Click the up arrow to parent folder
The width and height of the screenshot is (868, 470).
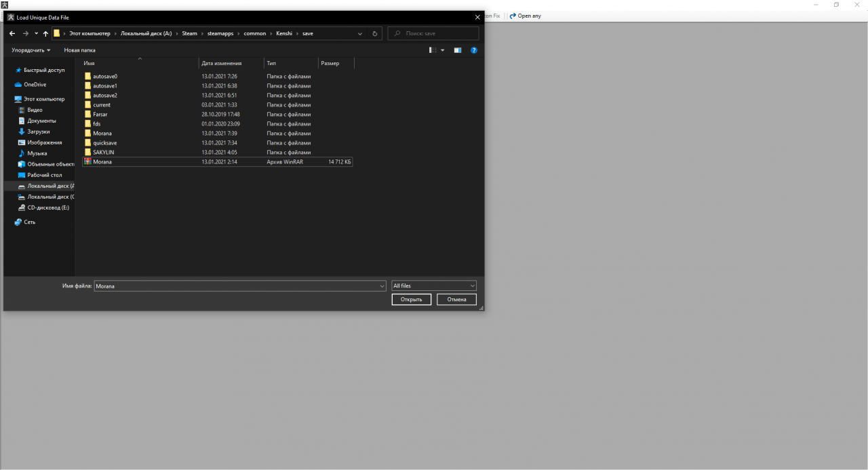click(x=45, y=33)
